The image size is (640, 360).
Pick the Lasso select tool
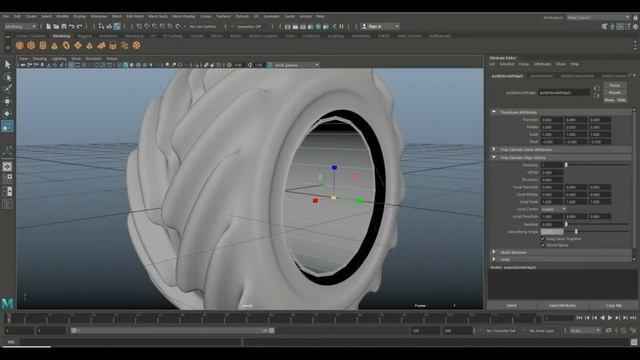click(x=7, y=77)
